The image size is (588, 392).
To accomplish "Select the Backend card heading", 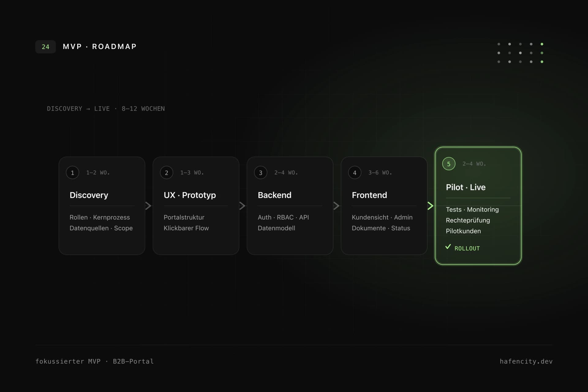I will tap(274, 195).
